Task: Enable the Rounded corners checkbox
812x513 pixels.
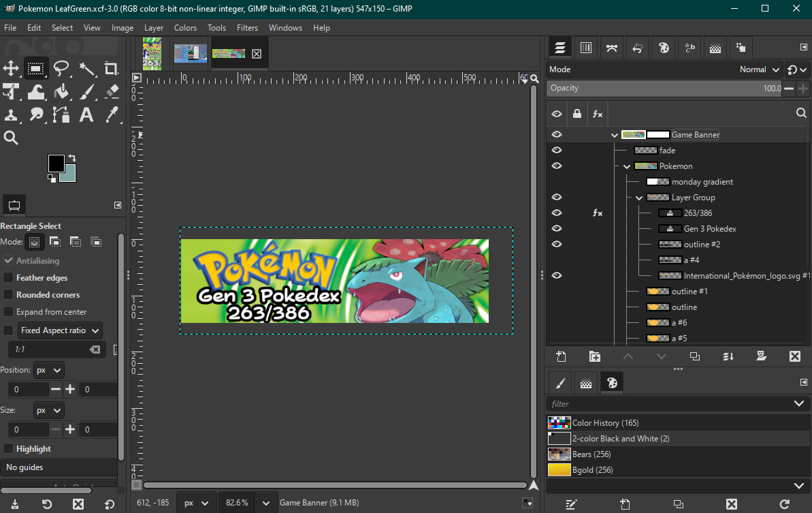Action: coord(9,295)
